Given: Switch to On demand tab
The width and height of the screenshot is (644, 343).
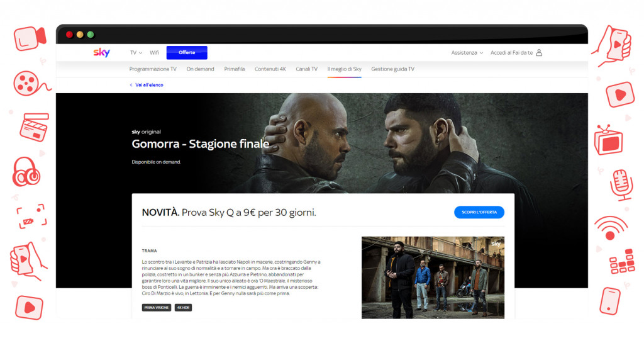Looking at the screenshot, I should pos(200,69).
